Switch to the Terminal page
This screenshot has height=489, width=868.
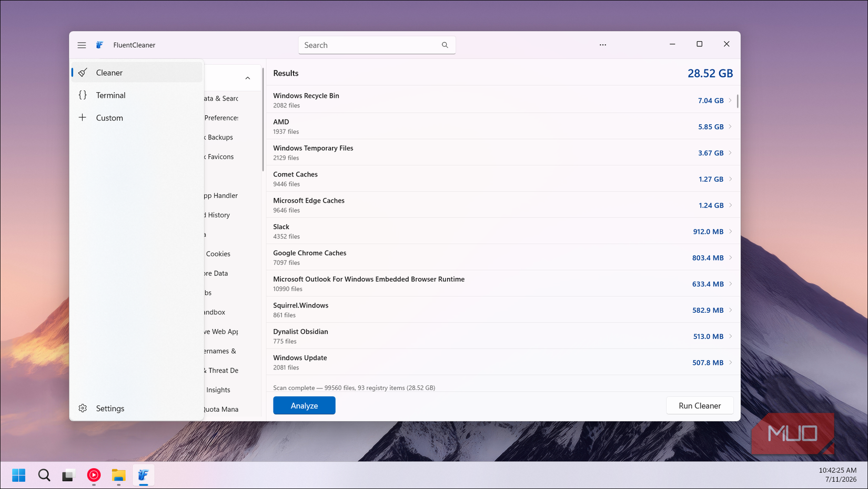pyautogui.click(x=137, y=95)
